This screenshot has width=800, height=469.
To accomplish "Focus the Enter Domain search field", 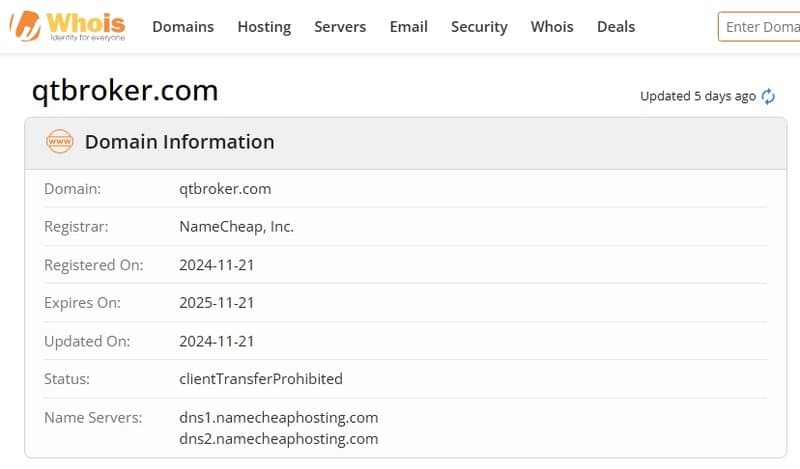I will pos(759,27).
